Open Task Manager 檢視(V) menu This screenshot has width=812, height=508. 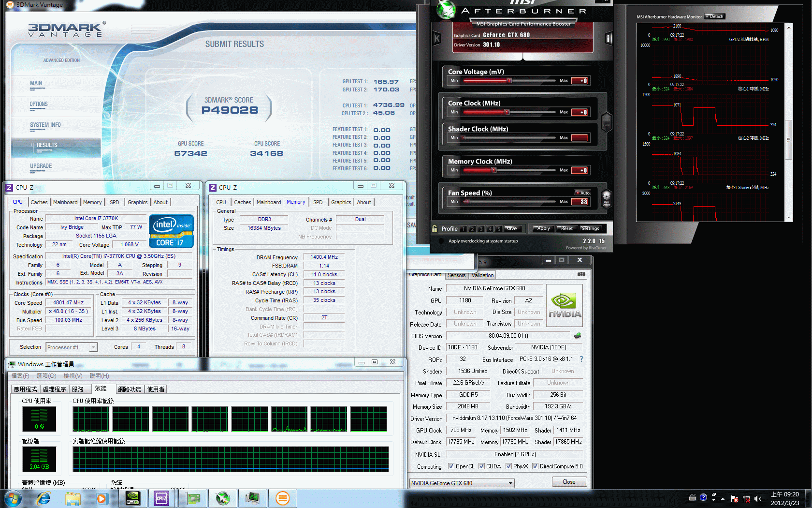[x=73, y=376]
